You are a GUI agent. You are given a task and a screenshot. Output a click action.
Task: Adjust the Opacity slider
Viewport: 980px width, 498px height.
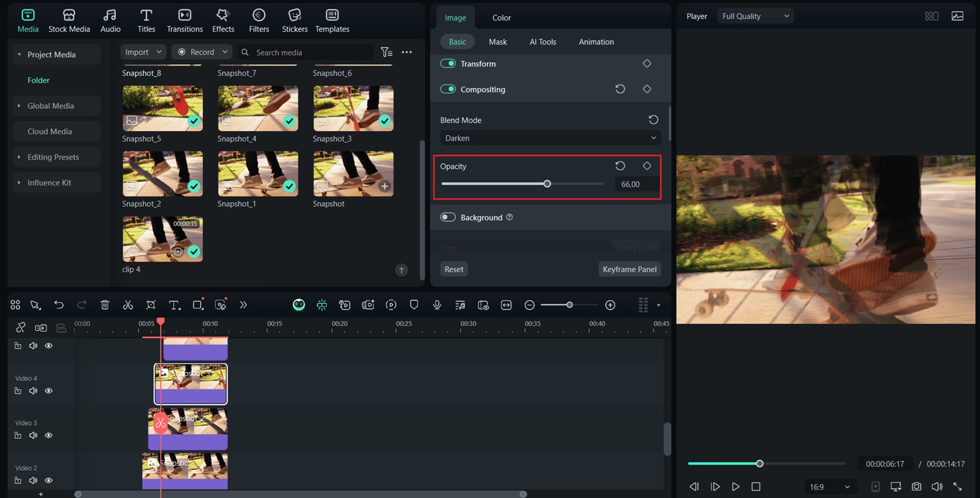[547, 184]
